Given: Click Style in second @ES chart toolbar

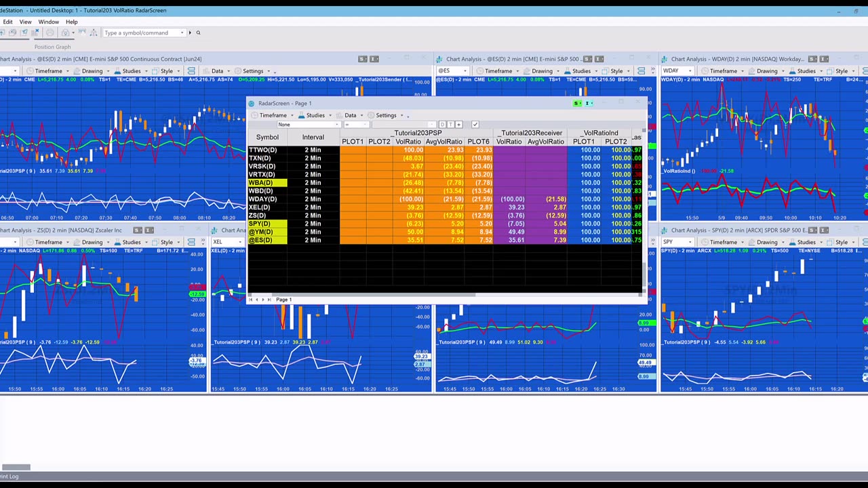Looking at the screenshot, I should pos(616,71).
